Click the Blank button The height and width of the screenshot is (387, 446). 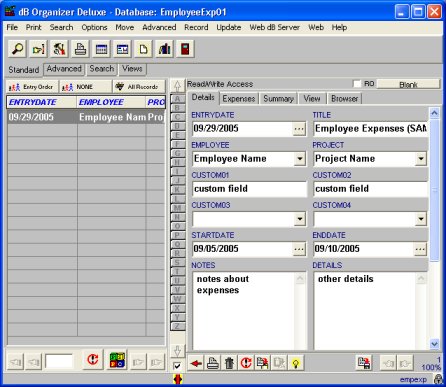pyautogui.click(x=408, y=84)
